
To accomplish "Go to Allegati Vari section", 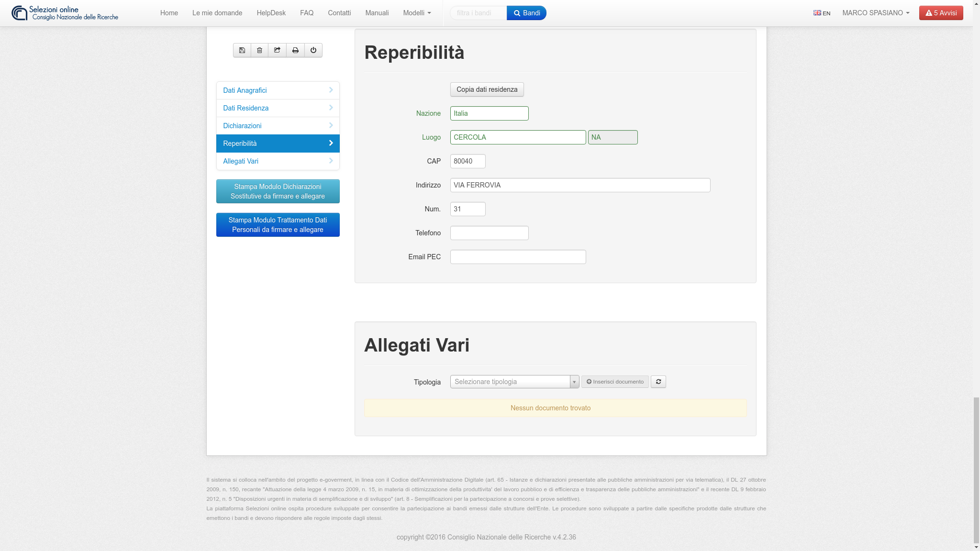I will coord(278,161).
